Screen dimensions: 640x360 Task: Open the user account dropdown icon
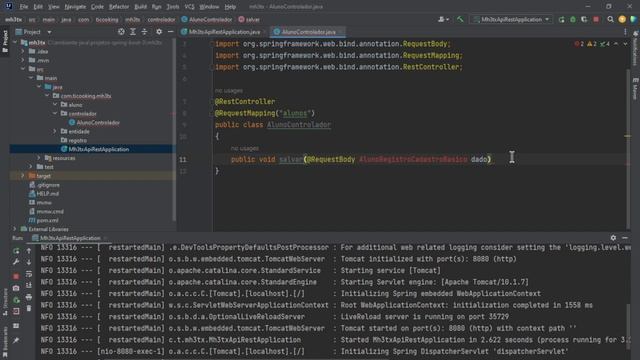(443, 19)
